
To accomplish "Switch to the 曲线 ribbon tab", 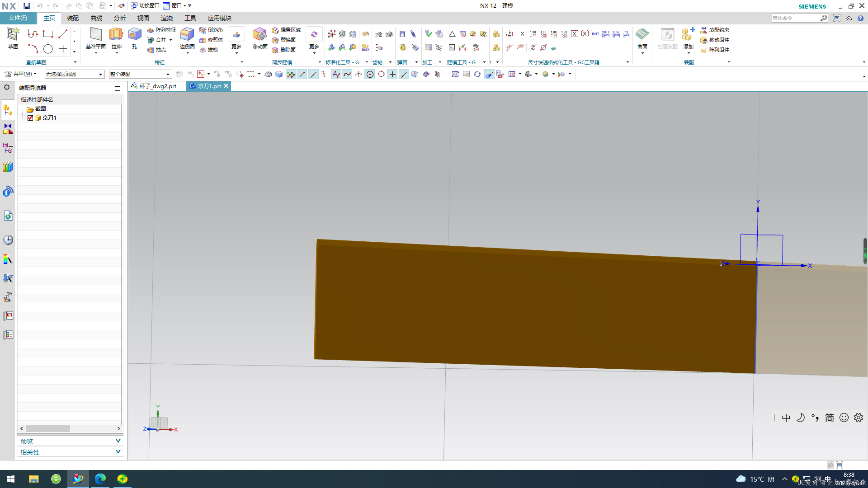I will (x=96, y=18).
